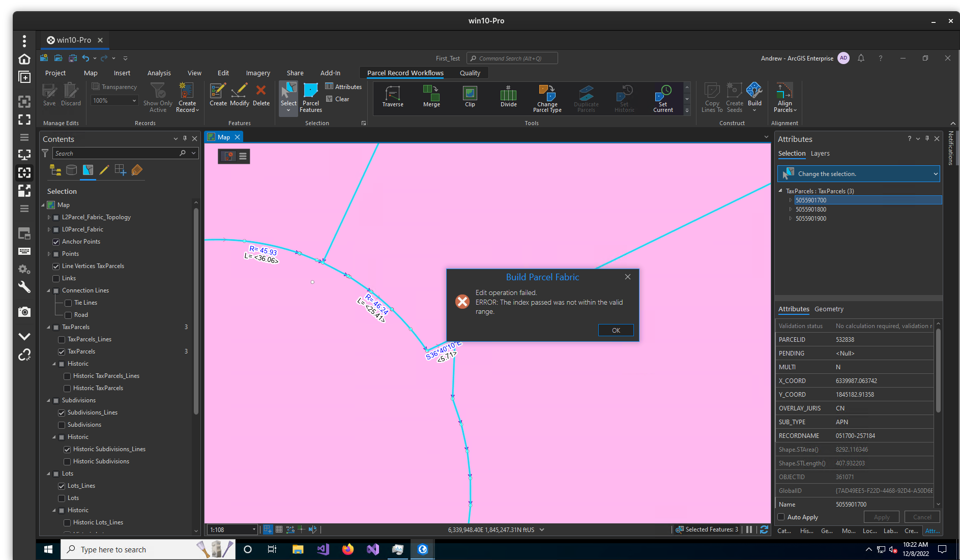Expand the L0Parcel_Fabric layer
960x560 pixels.
coord(49,229)
